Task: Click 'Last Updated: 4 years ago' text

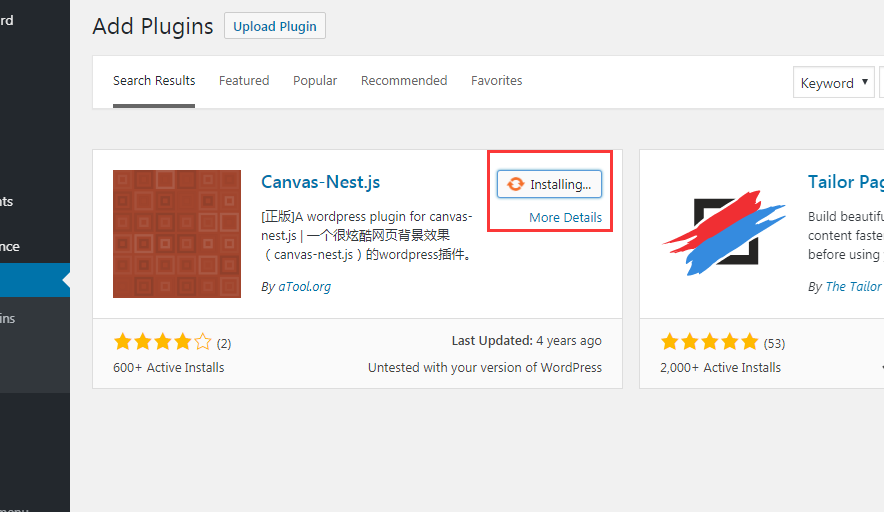Action: [x=527, y=341]
